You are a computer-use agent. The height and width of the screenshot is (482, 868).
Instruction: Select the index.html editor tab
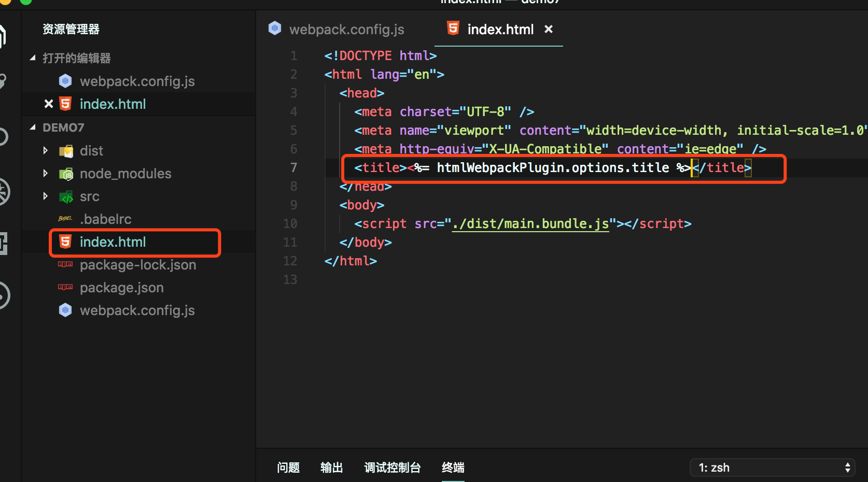point(500,30)
